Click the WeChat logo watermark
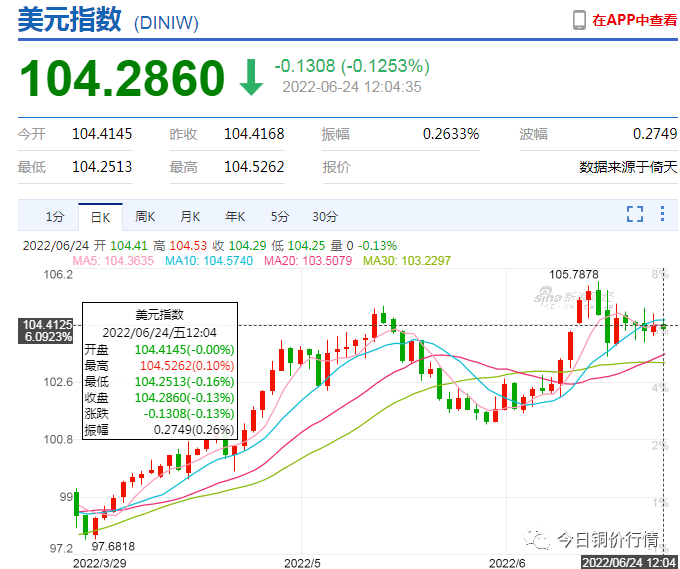680x569 pixels. (537, 539)
